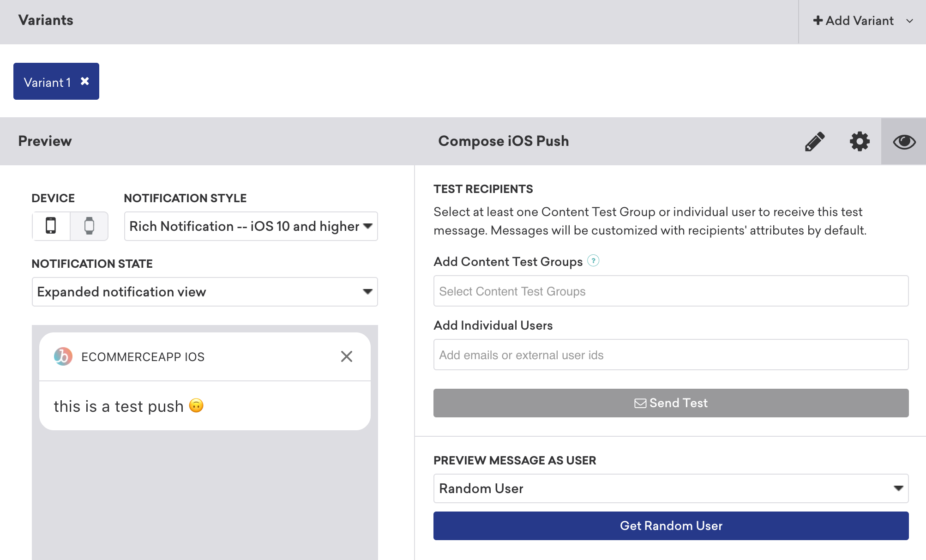The image size is (926, 560).
Task: Toggle the eye preview visibility icon
Action: tap(903, 141)
